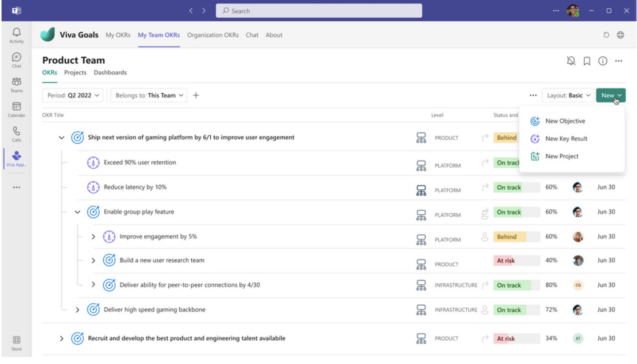Click the Search bar at the top
The width and height of the screenshot is (637, 364).
(x=318, y=11)
